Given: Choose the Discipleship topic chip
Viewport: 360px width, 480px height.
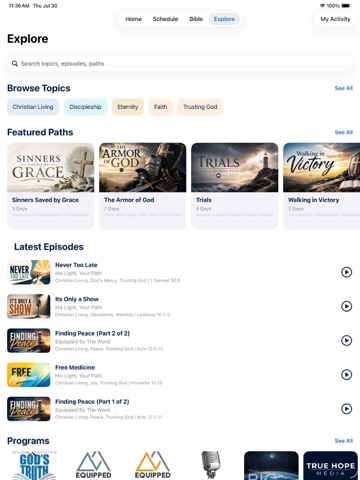Looking at the screenshot, I should click(x=85, y=107).
